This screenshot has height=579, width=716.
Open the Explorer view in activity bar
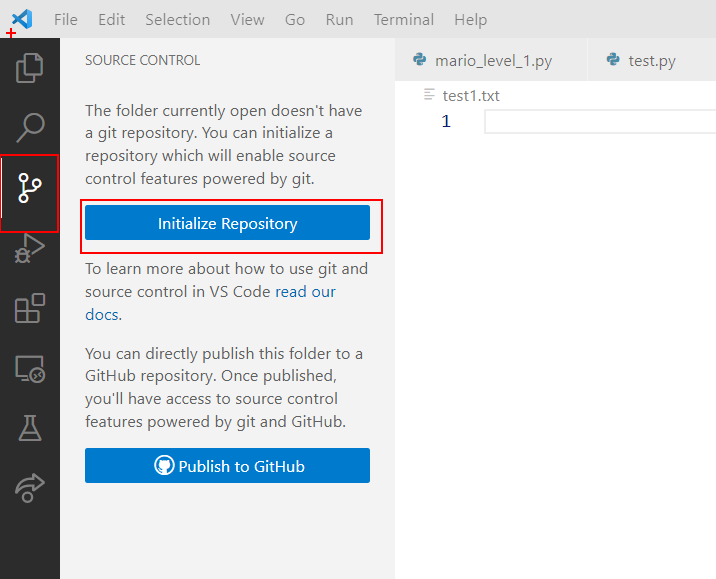click(x=30, y=68)
